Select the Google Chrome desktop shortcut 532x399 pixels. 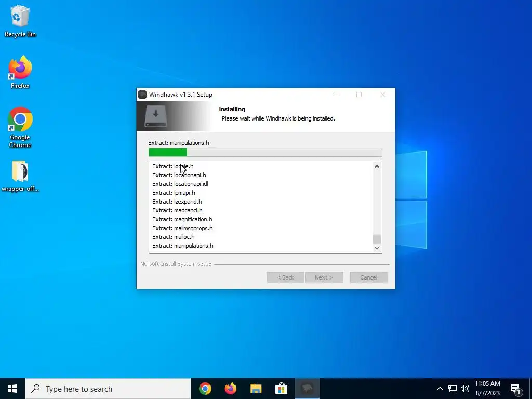[x=20, y=128]
